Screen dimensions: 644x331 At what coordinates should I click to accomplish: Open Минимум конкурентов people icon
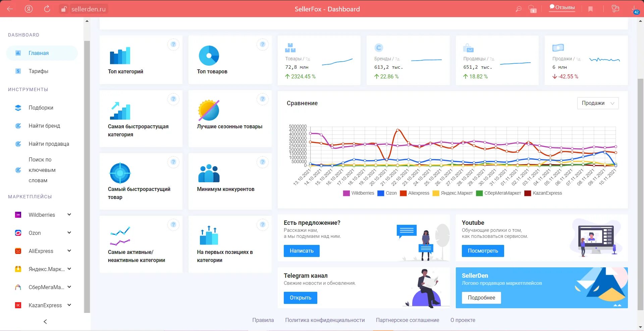[209, 173]
